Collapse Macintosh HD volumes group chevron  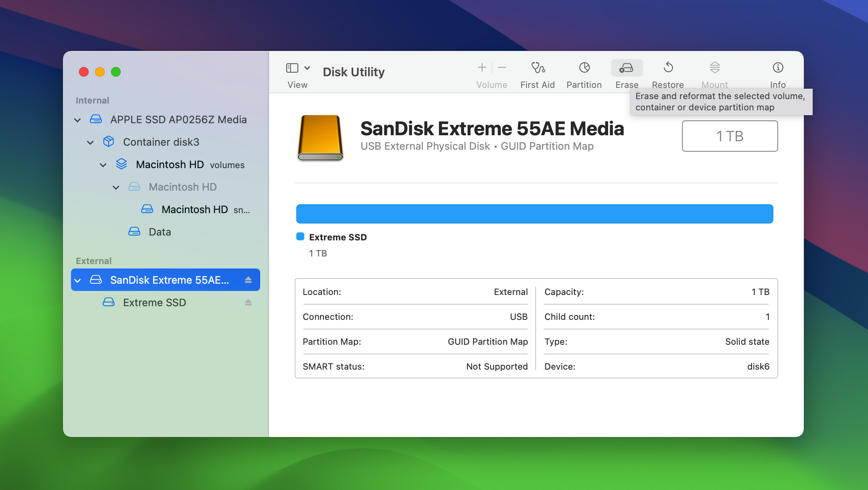(103, 165)
